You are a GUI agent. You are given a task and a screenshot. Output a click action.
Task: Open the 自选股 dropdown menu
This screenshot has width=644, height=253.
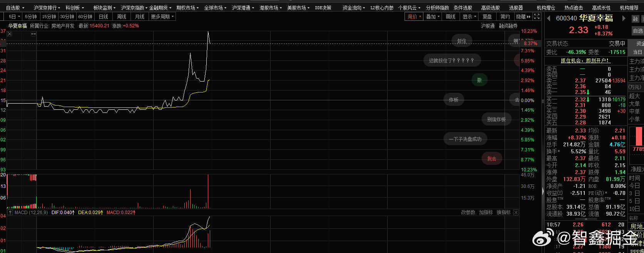15,8
